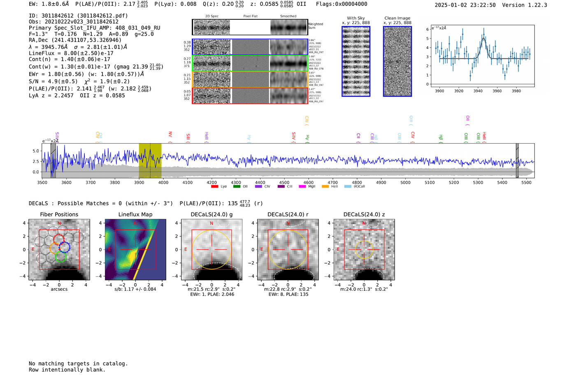Click the magenta MgII legend swatch
576x392 pixels.
pos(302,187)
